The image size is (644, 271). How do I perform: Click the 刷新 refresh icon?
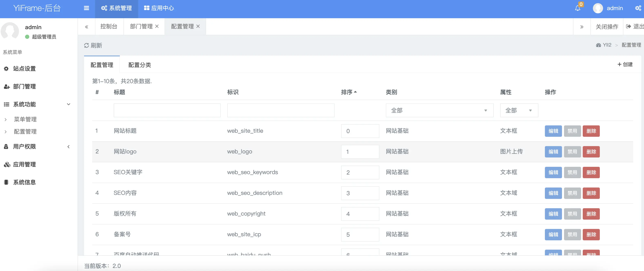click(86, 45)
